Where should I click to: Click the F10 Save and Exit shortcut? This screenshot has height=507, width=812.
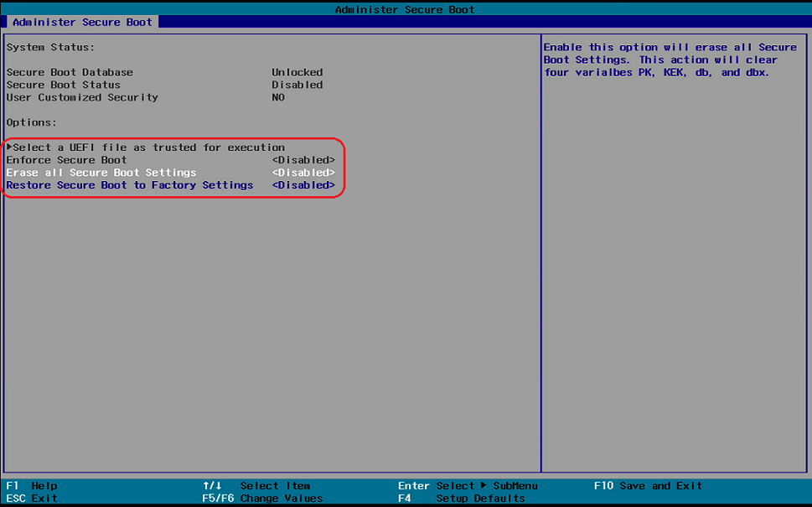tap(648, 486)
